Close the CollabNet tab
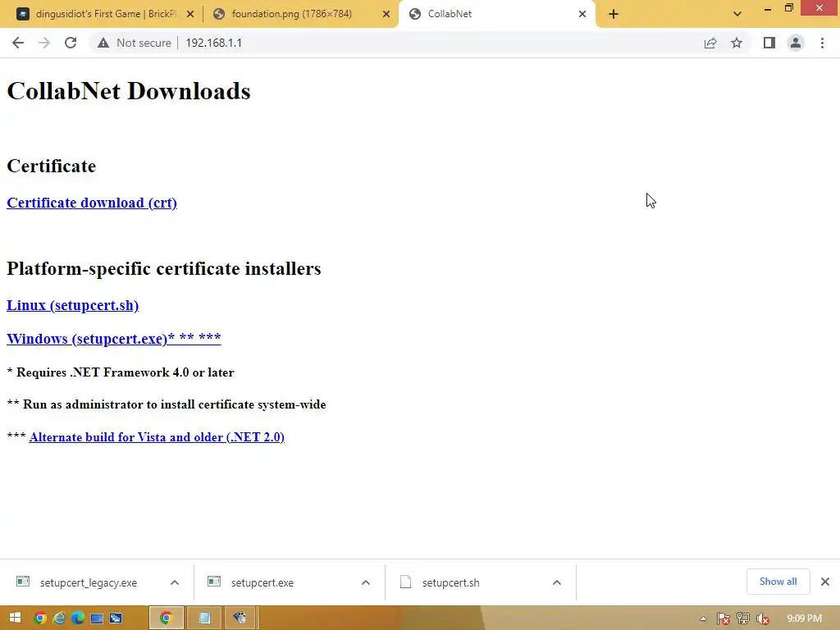840x630 pixels. click(x=582, y=14)
